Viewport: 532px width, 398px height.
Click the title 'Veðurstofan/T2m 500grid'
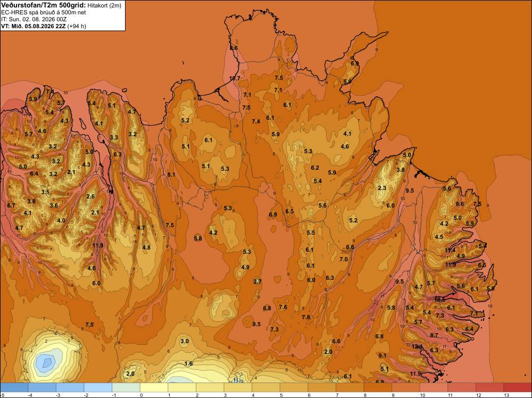(x=43, y=5)
